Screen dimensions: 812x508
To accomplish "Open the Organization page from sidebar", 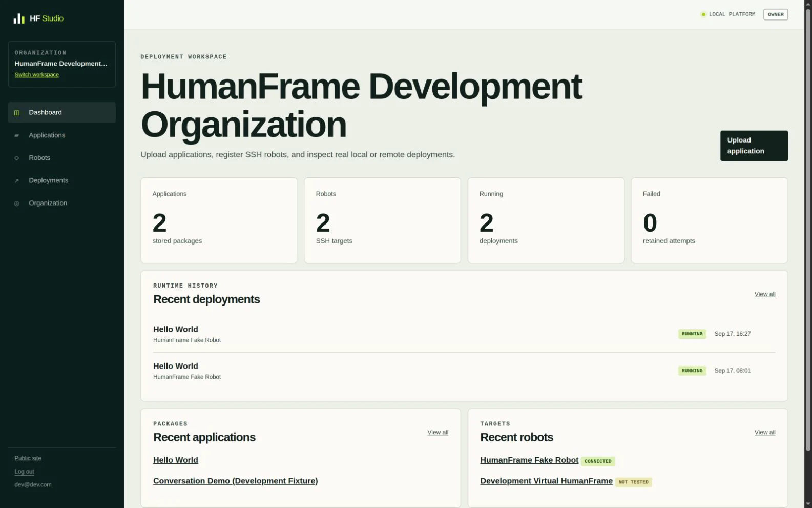I will pos(62,203).
